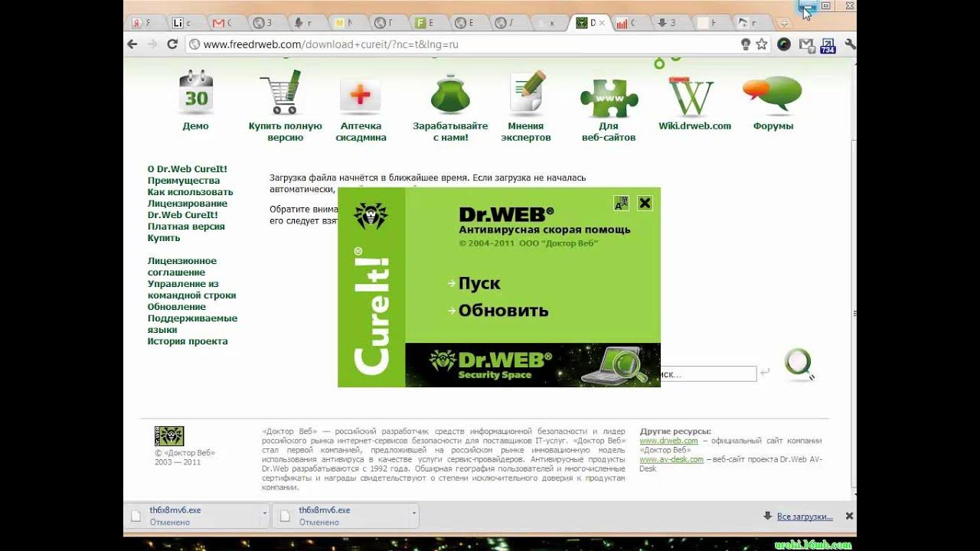Click Обновить in Dr.Web CureIt dialog
This screenshot has width=980, height=551.
[503, 311]
